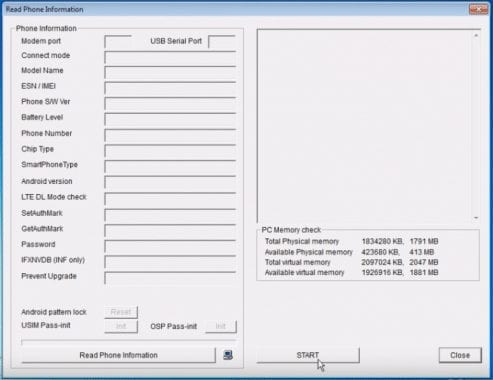The image size is (493, 380).
Task: Click Init button for OSP Pass-init
Action: 221,326
